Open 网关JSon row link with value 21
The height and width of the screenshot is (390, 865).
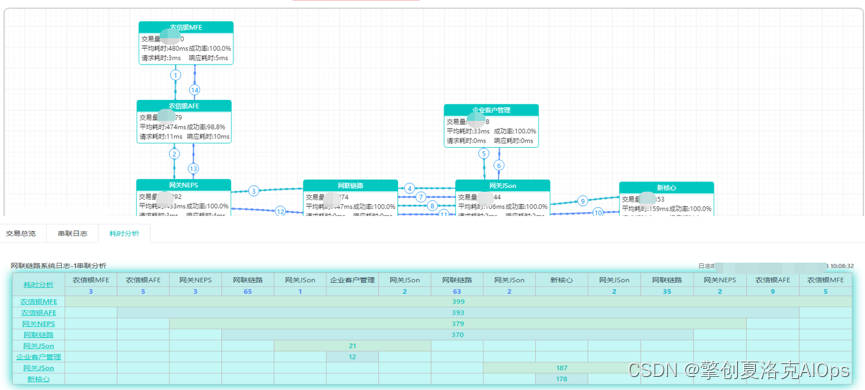(x=39, y=346)
